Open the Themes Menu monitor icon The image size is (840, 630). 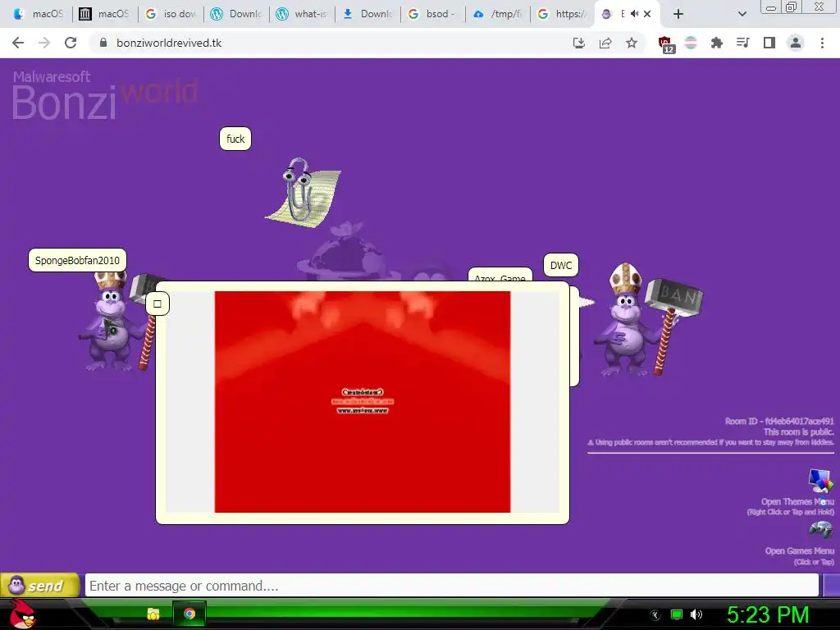(820, 480)
